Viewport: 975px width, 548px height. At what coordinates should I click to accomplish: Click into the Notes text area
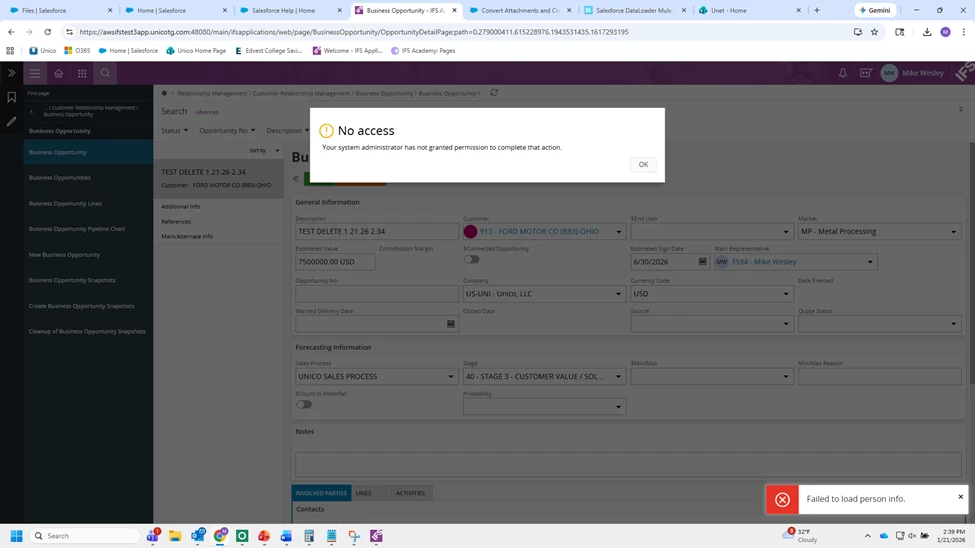pos(628,465)
